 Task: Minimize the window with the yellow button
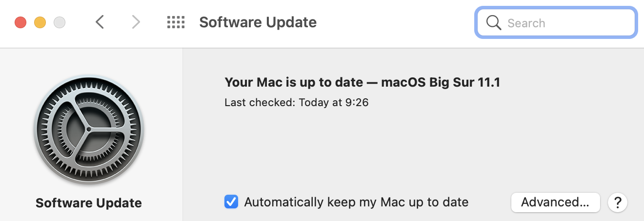click(x=40, y=22)
